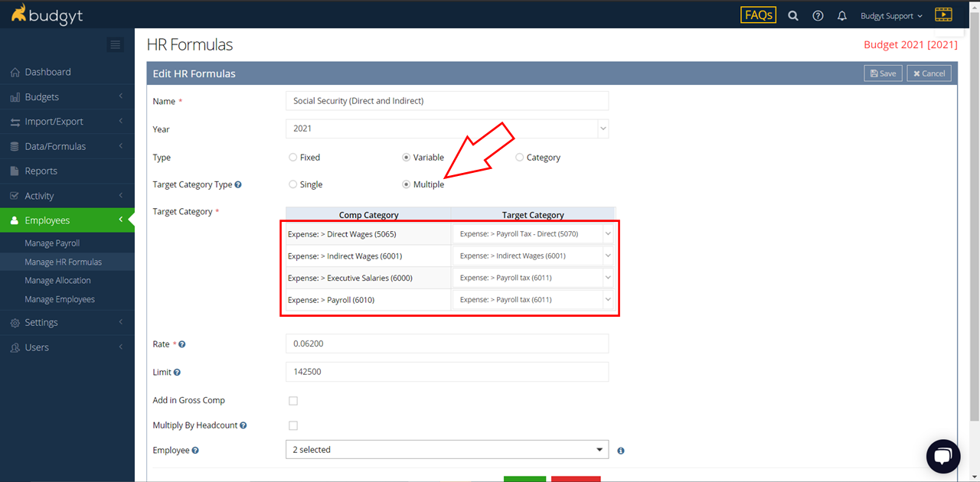Click the Rate help icon
Screen dimensions: 980x482
[181, 344]
